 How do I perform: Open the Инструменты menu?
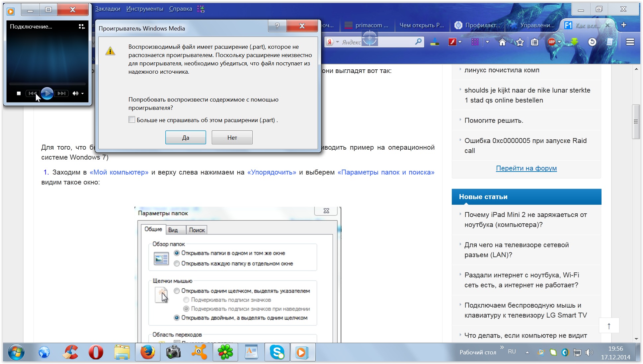pyautogui.click(x=145, y=9)
